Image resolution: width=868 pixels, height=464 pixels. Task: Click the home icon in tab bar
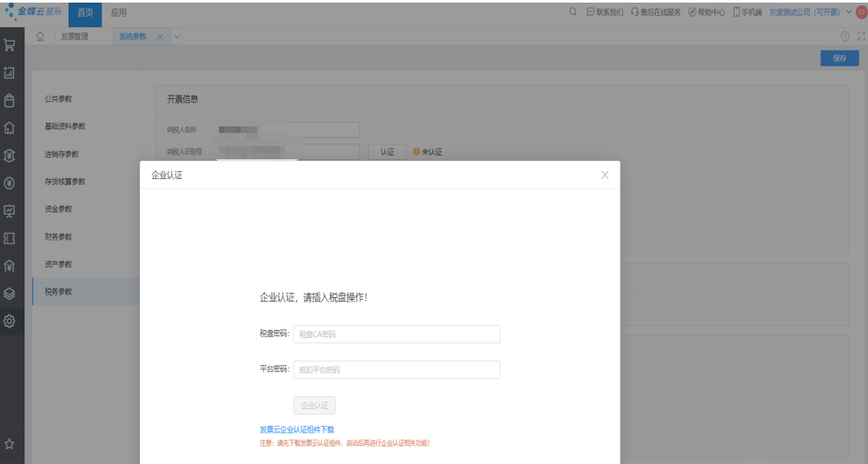coord(40,36)
